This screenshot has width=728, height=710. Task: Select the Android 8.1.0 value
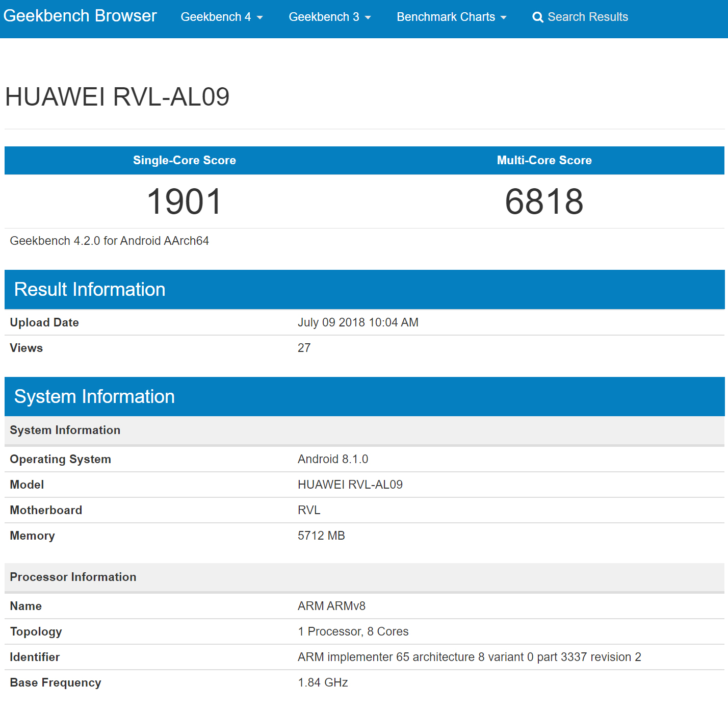(333, 459)
